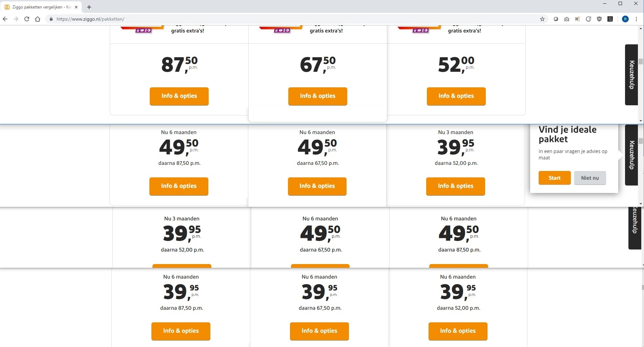Screen dimensions: 644x347
Task: Open the R profile avatar
Action: tap(625, 19)
